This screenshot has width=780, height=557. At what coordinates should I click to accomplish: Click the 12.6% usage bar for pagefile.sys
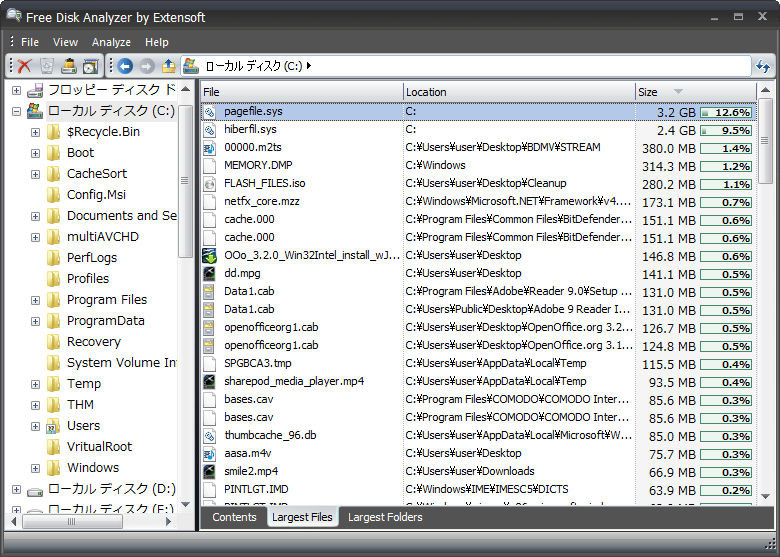726,113
